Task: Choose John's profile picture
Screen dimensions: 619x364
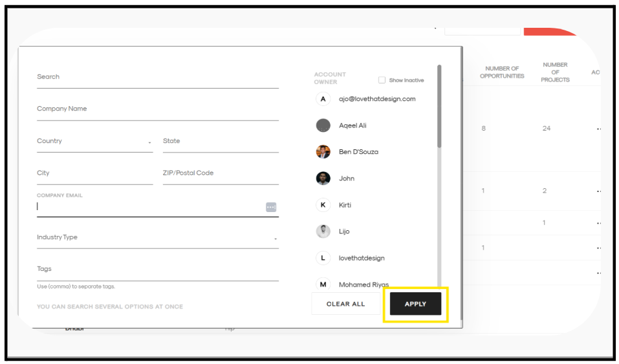Action: 323,178
